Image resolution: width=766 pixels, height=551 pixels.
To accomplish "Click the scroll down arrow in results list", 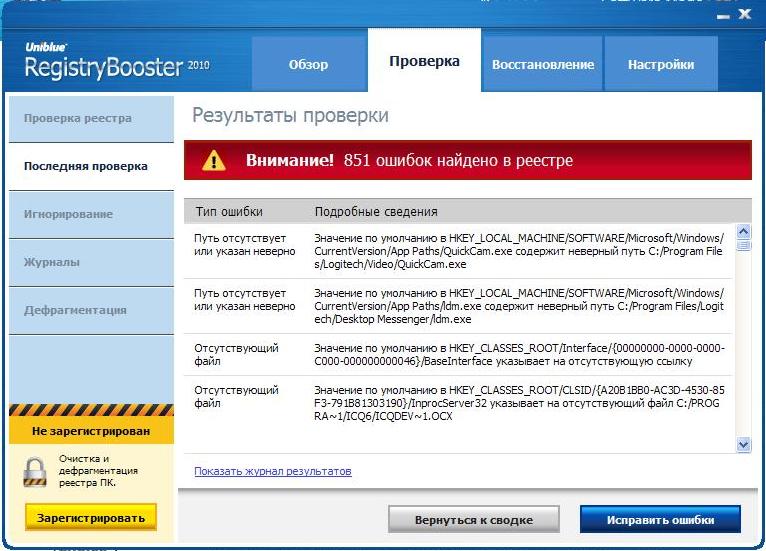I will tap(743, 444).
